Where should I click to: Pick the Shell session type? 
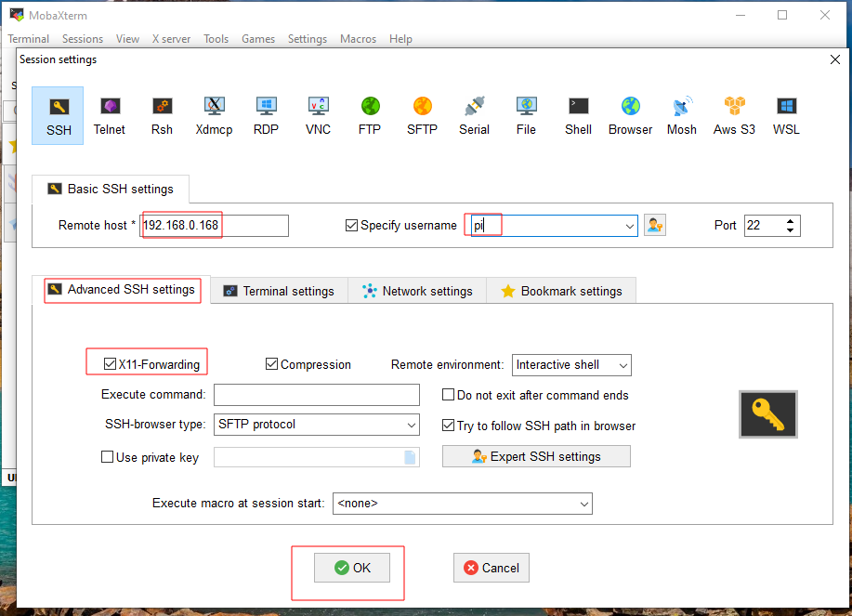pos(578,116)
